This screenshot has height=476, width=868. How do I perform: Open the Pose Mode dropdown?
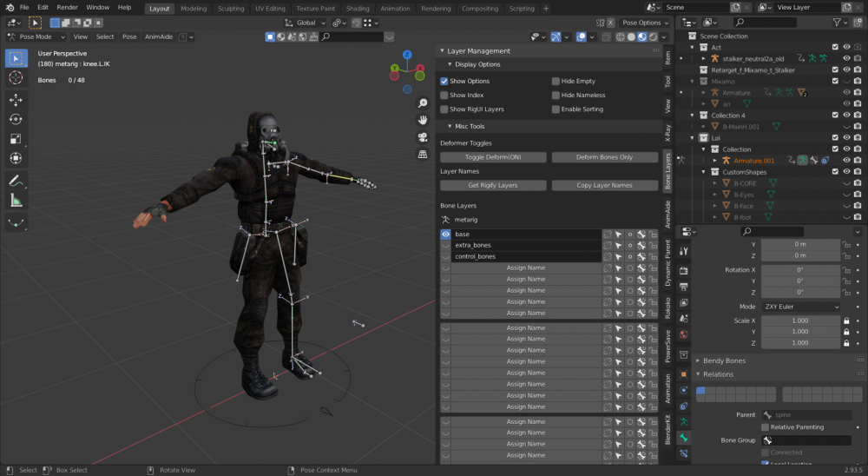[35, 37]
